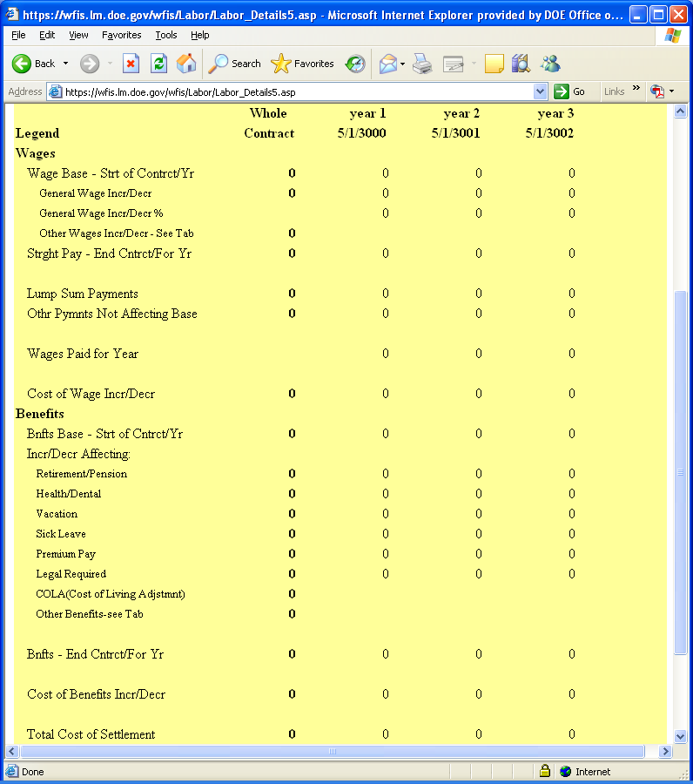Image resolution: width=693 pixels, height=784 pixels.
Task: Click the vertical scrollbar up arrow
Action: 680,111
